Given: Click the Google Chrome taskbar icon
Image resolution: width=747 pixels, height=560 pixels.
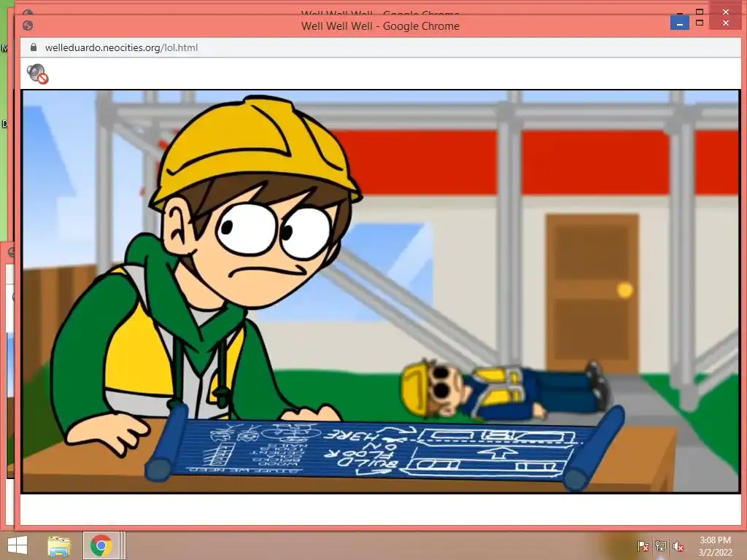Looking at the screenshot, I should pyautogui.click(x=101, y=545).
